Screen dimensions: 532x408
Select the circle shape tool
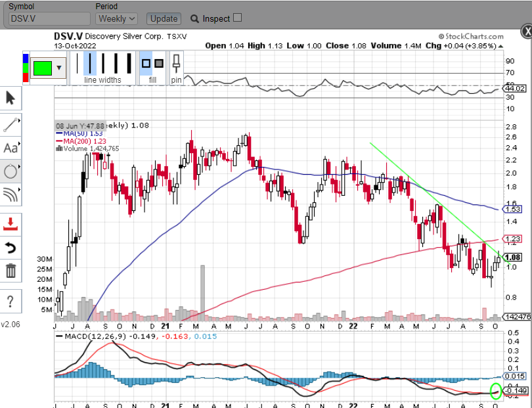(x=11, y=172)
